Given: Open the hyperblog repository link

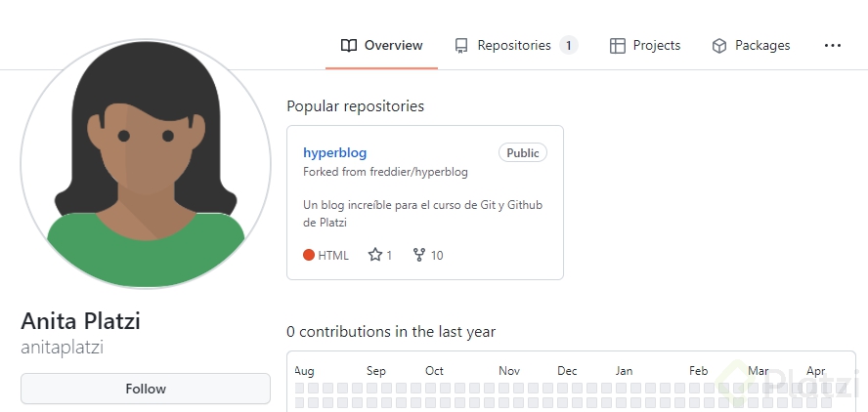Looking at the screenshot, I should coord(335,153).
